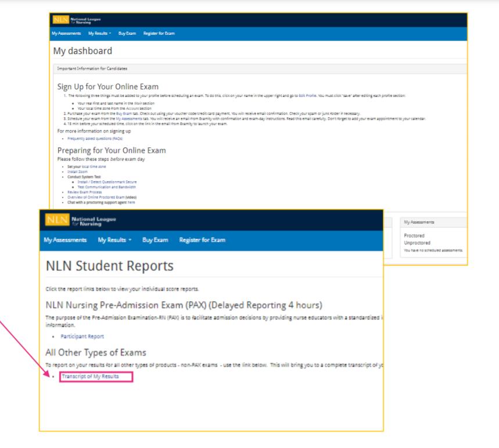Select Register for Exam in Student Reports window
This screenshot has height=448, width=499.
202,240
